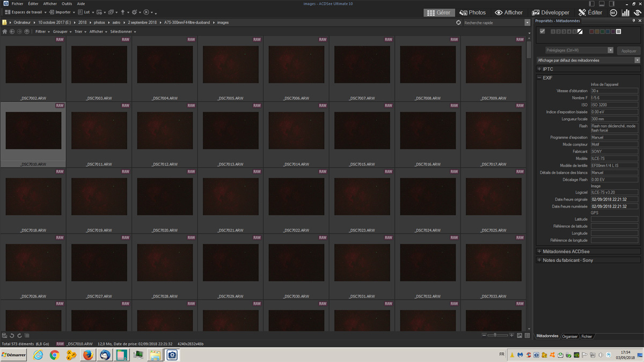Image resolution: width=644 pixels, height=362 pixels.
Task: Switch to Développer mode
Action: point(551,12)
